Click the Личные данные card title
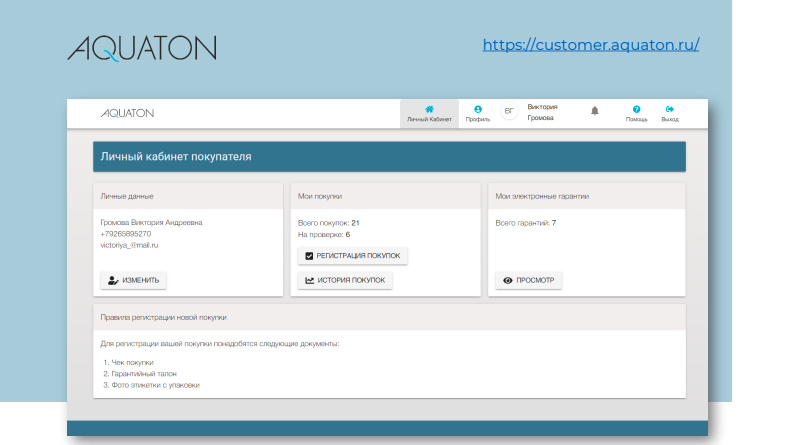Viewport: 795px width, 445px height. point(127,196)
